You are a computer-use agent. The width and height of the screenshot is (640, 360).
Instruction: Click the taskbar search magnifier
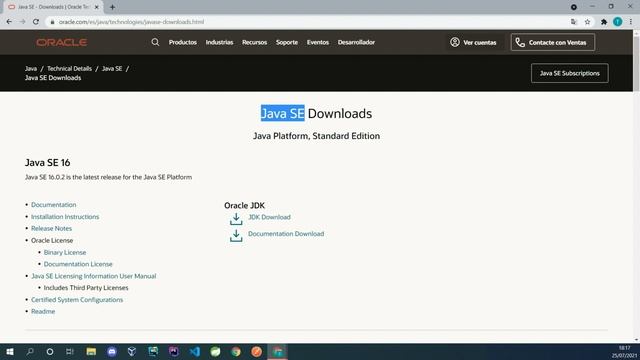(30, 351)
